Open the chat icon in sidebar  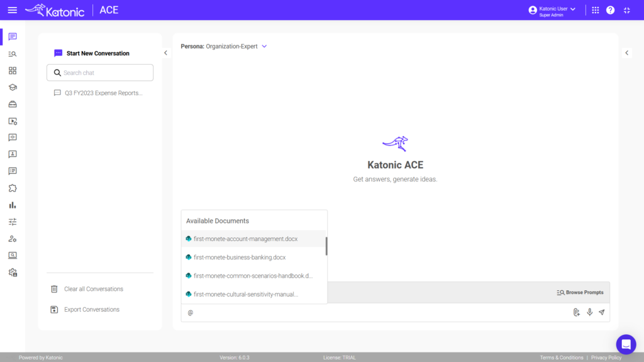point(13,37)
